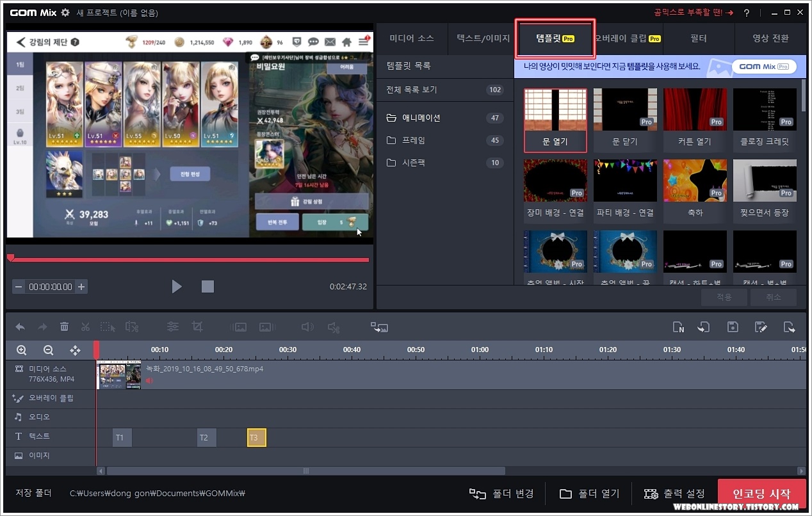Image resolution: width=812 pixels, height=516 pixels.
Task: Select 전체 목록 보기 in template list
Action: (x=445, y=90)
